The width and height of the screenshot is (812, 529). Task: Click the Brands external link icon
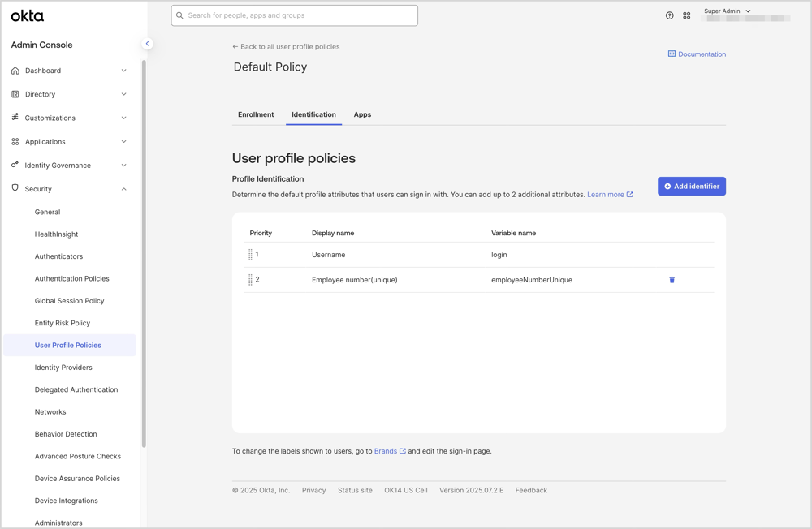(403, 451)
